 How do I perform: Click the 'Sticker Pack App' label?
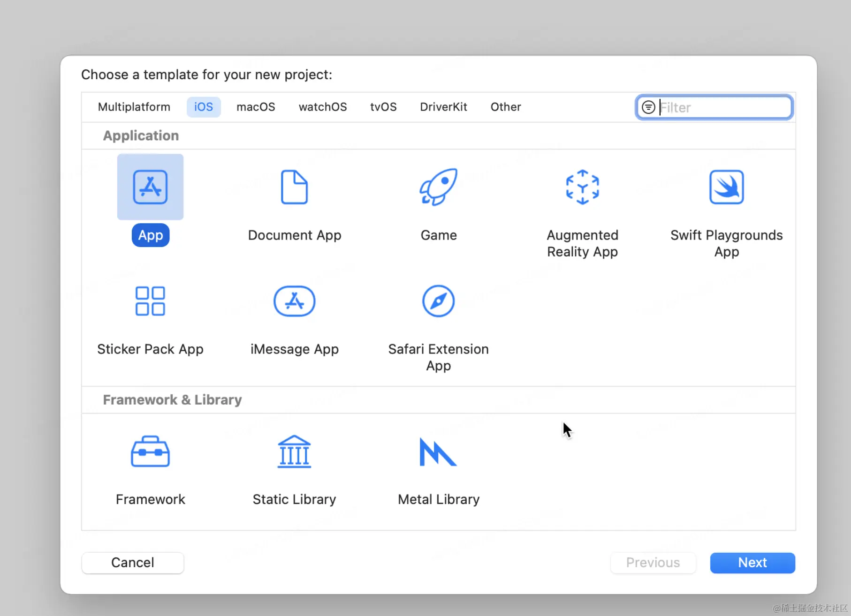(150, 349)
